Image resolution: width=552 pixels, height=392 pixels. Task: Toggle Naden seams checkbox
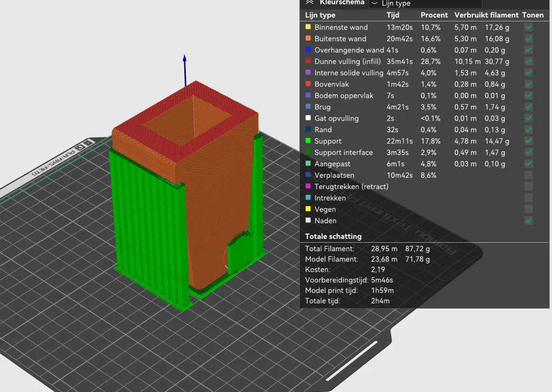[528, 221]
